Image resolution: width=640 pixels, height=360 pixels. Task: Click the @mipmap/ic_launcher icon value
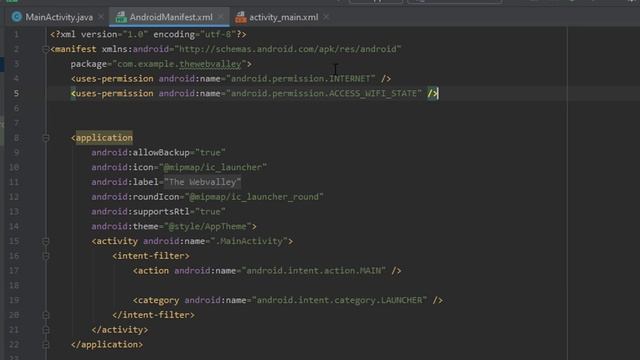point(213,167)
